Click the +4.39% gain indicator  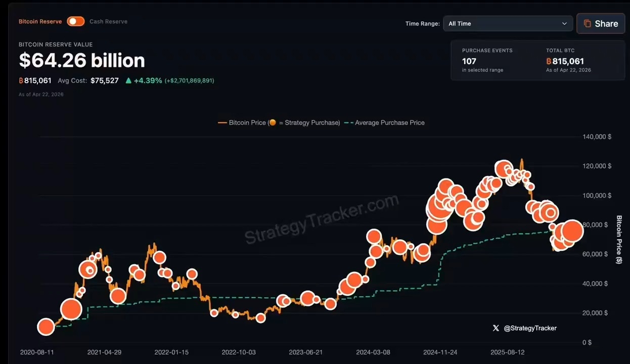point(148,80)
